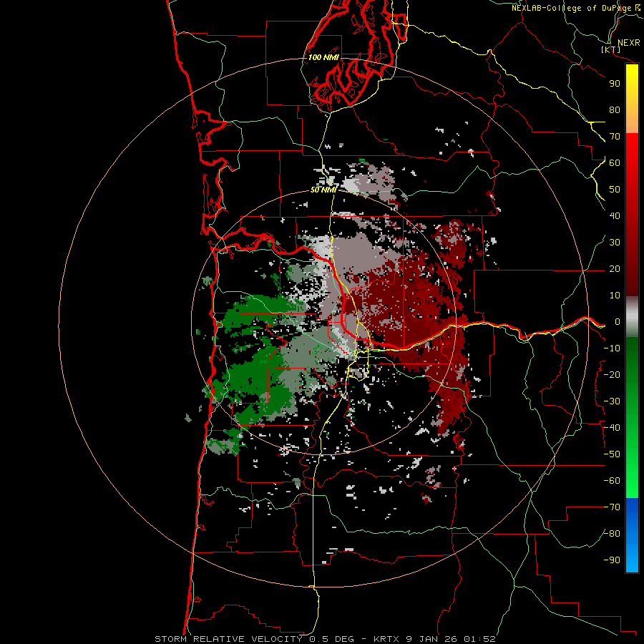Click the 10 value on the velocity scale

(615, 296)
